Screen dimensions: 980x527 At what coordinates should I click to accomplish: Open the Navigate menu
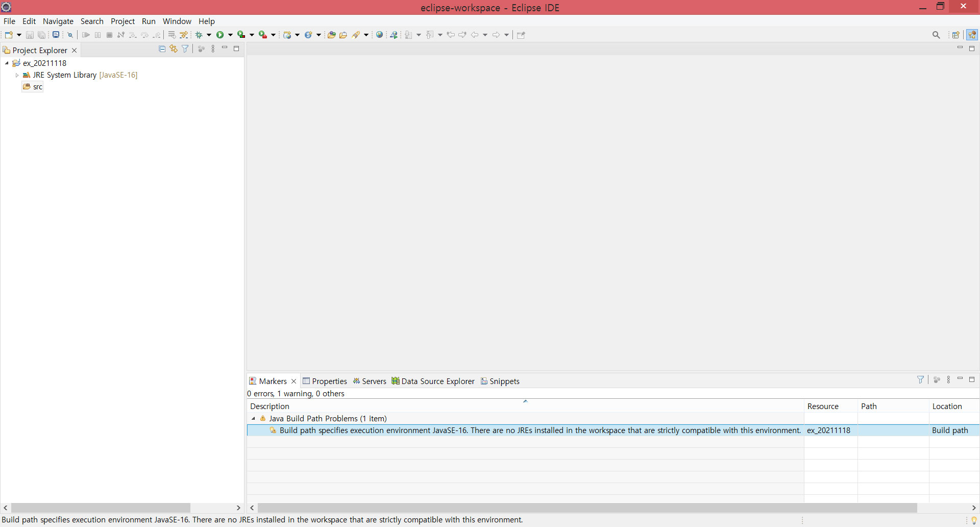pyautogui.click(x=58, y=21)
